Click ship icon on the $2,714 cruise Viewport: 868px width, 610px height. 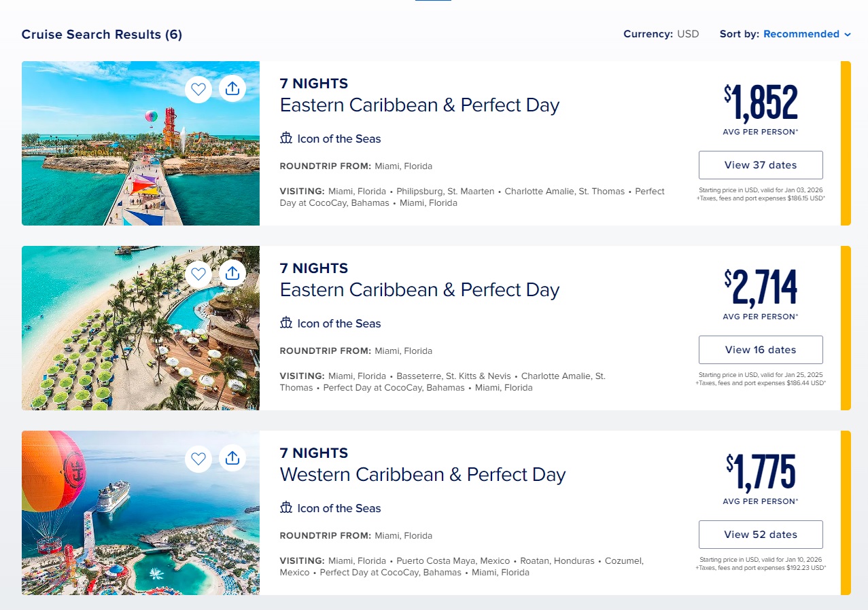click(x=286, y=323)
